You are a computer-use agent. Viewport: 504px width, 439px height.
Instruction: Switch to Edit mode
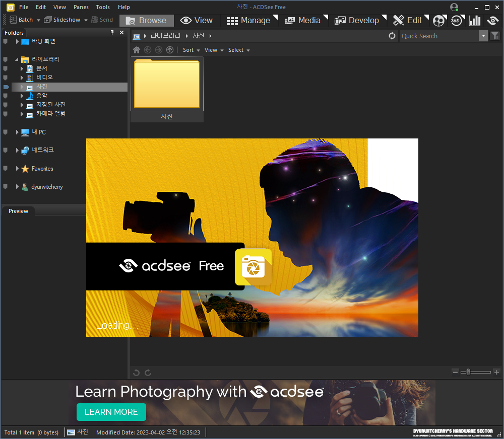(x=407, y=21)
